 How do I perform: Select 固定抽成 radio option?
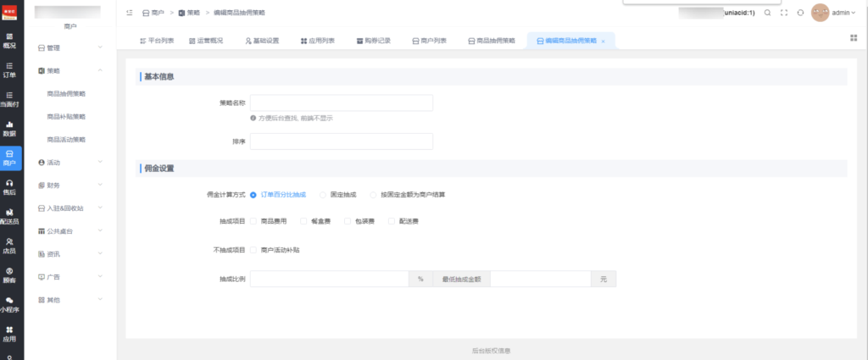coord(323,195)
